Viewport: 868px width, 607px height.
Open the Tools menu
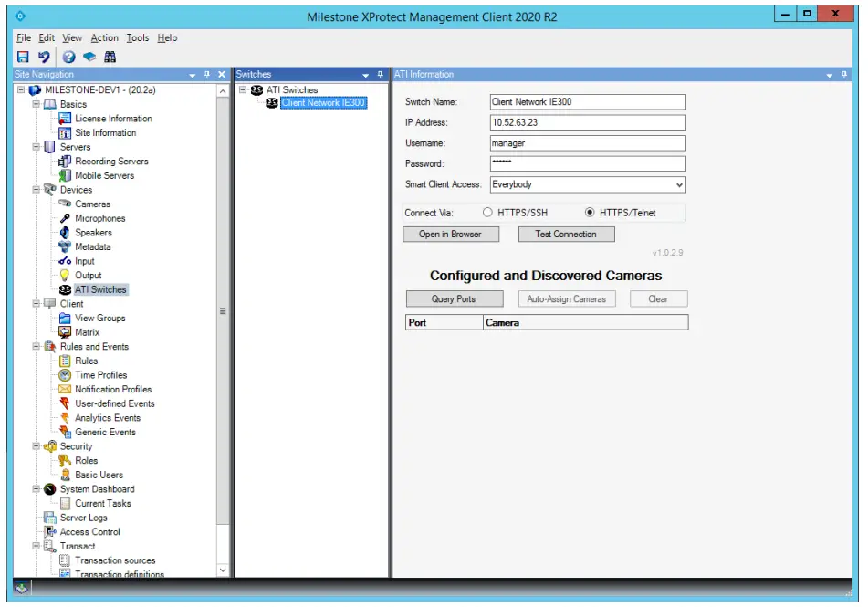(138, 38)
